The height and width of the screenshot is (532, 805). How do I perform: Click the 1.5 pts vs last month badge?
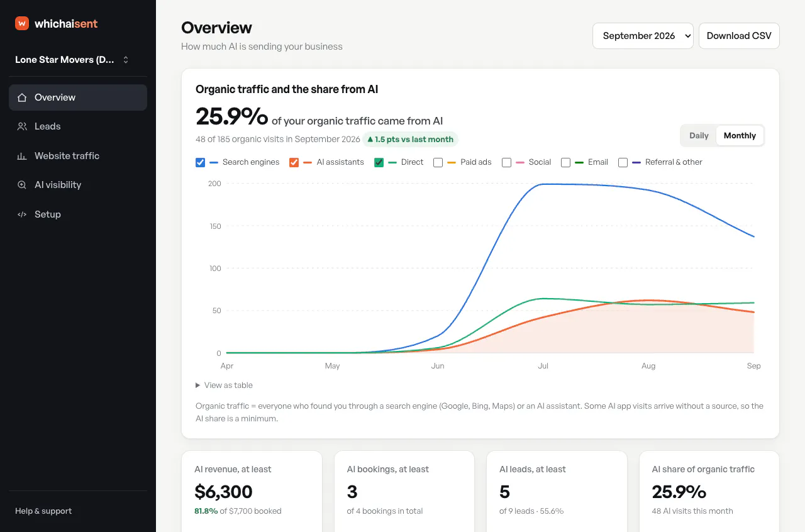pos(411,140)
